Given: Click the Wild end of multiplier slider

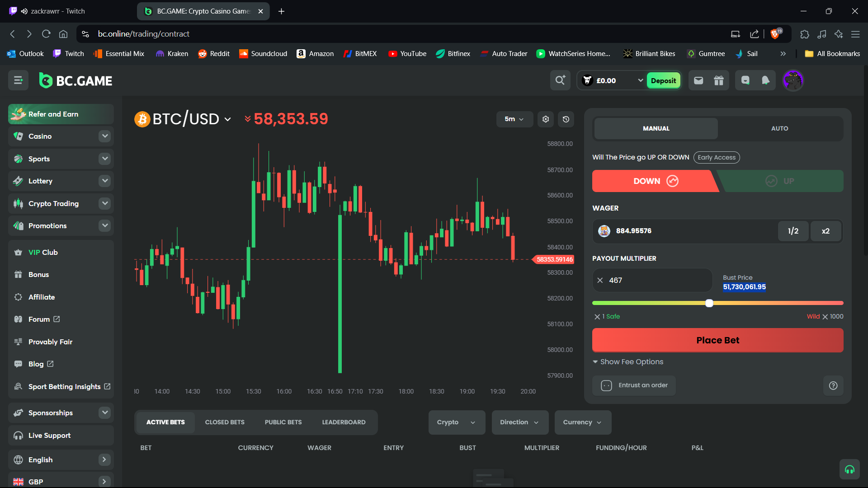Looking at the screenshot, I should pyautogui.click(x=825, y=316).
